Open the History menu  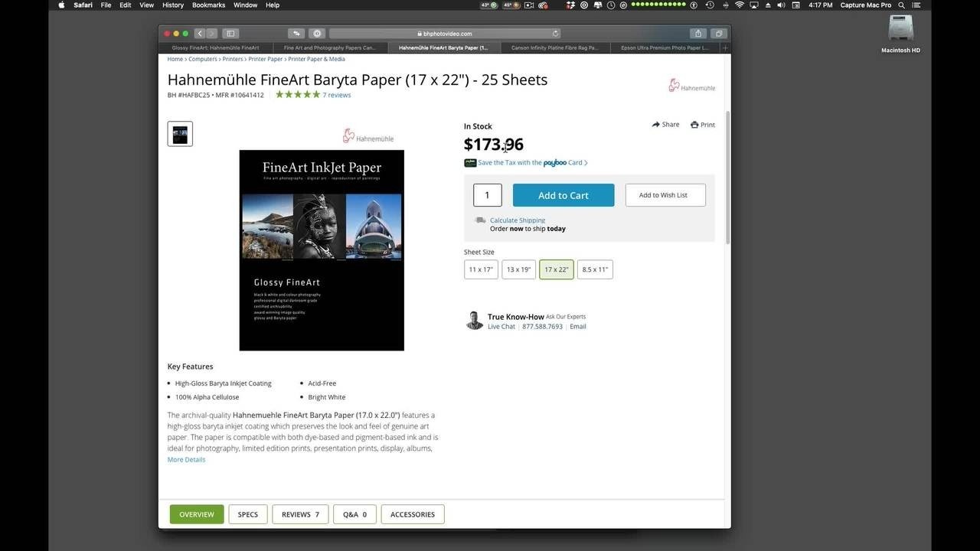click(173, 5)
